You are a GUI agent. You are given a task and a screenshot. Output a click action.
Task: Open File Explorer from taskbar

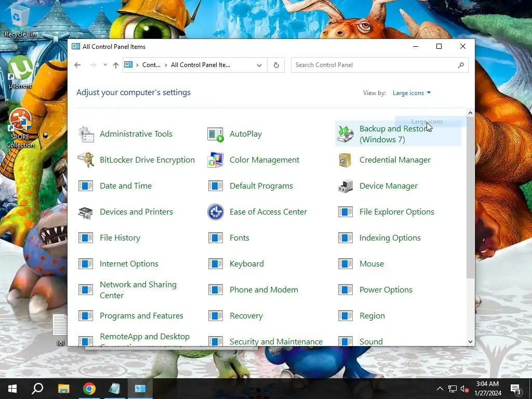point(64,389)
